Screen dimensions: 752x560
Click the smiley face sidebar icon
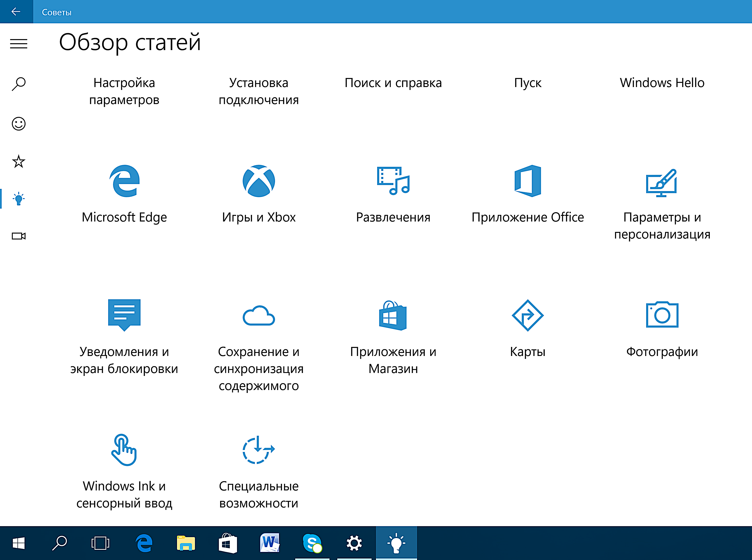pos(19,124)
